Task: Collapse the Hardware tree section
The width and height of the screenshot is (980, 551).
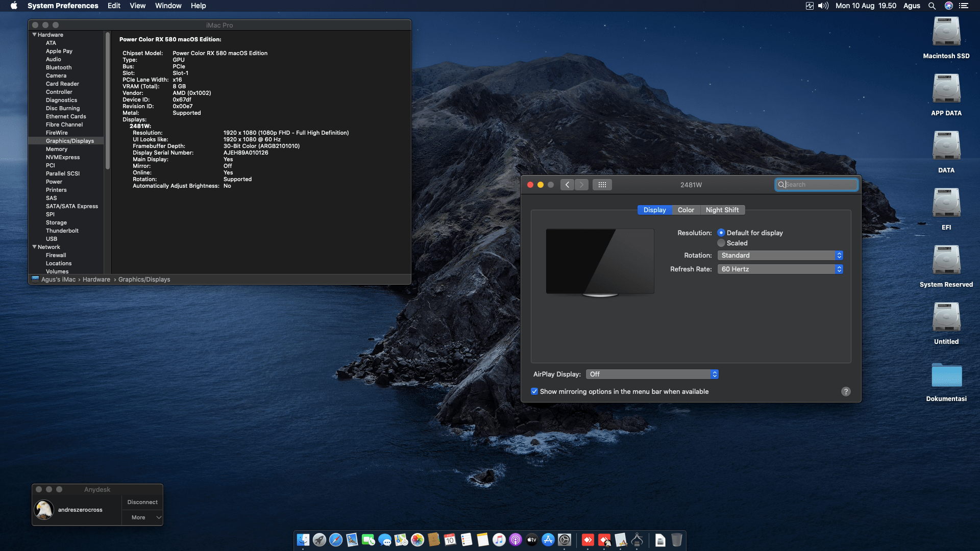Action: pyautogui.click(x=34, y=35)
